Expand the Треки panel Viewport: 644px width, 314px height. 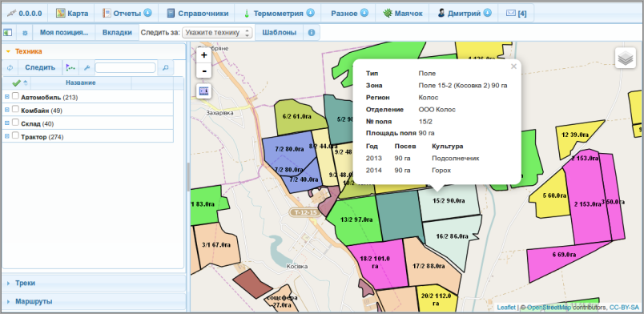click(94, 283)
